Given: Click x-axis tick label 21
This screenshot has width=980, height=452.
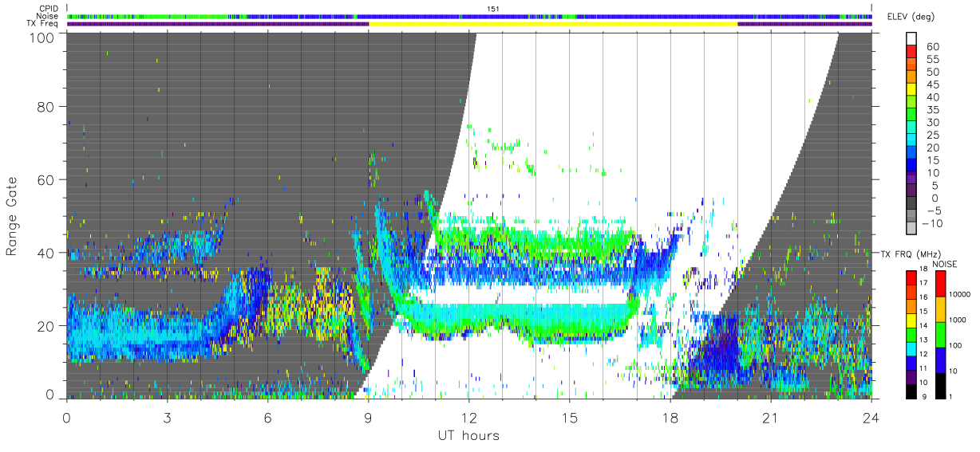Looking at the screenshot, I should [x=770, y=417].
